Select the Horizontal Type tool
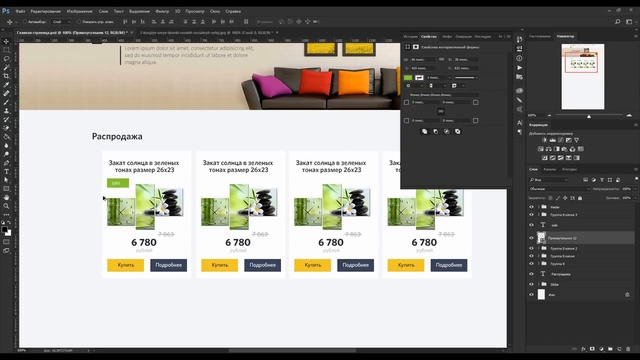 click(x=6, y=171)
